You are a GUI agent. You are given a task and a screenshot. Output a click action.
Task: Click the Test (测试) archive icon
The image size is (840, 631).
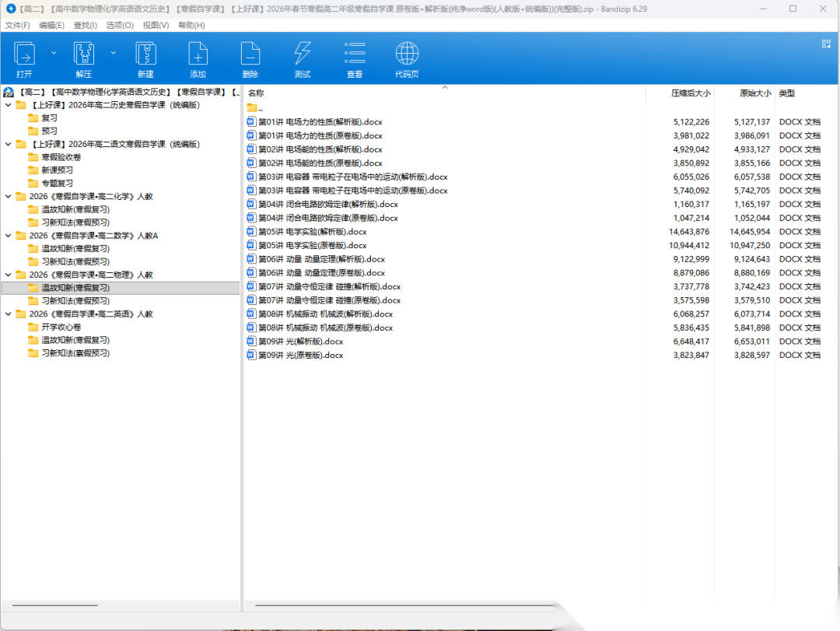coord(303,54)
